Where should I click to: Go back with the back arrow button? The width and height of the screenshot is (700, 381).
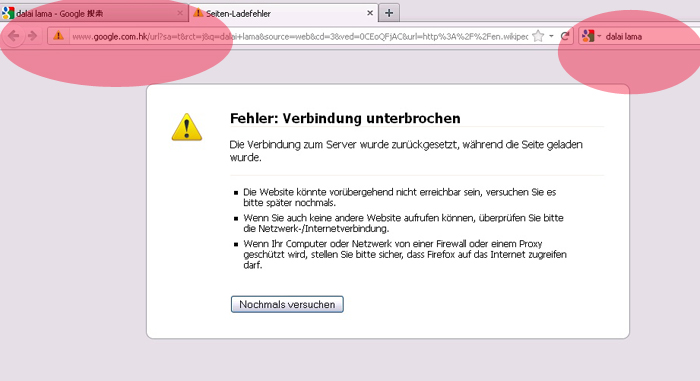click(x=13, y=36)
